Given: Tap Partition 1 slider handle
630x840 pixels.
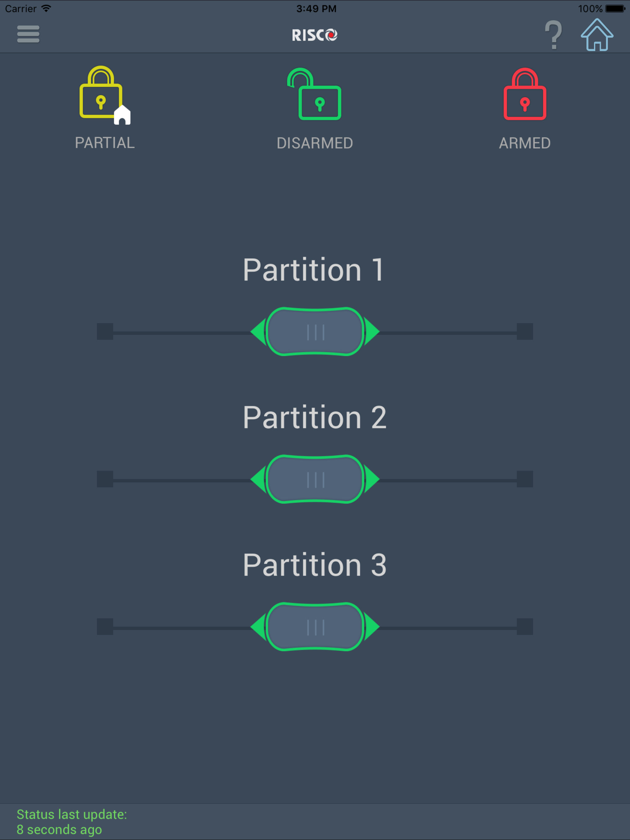Looking at the screenshot, I should click(x=315, y=331).
